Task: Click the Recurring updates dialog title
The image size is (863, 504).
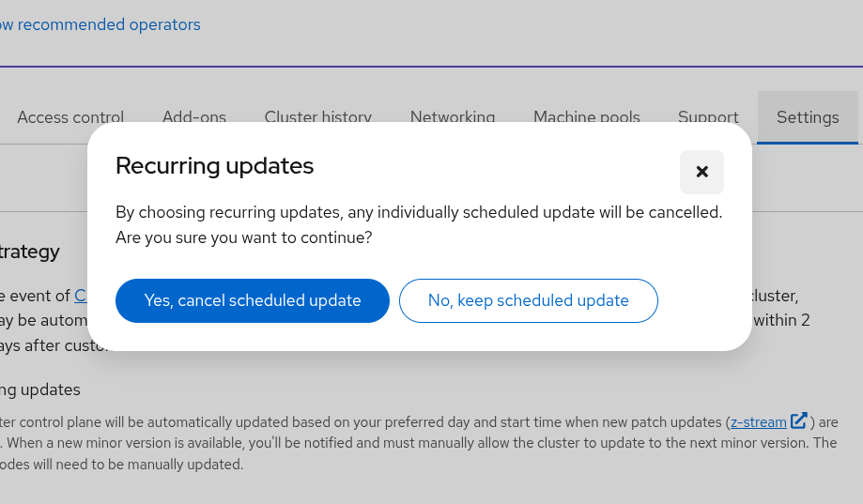Action: pyautogui.click(x=214, y=166)
